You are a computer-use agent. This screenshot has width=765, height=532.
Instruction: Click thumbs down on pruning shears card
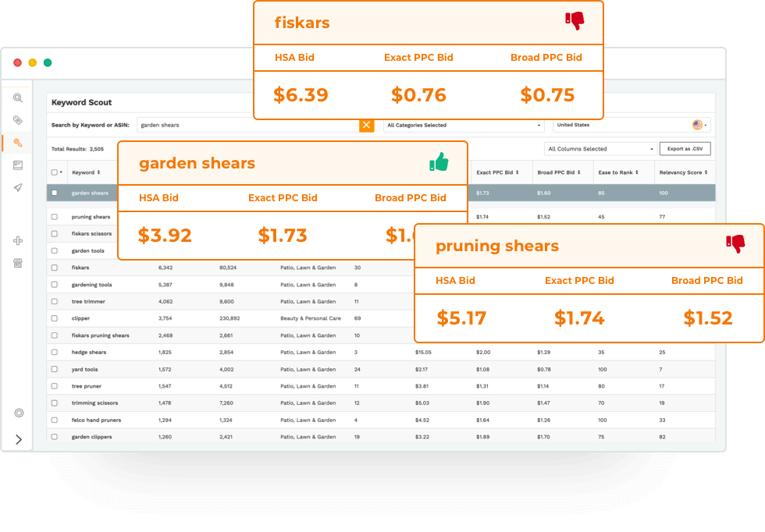(735, 243)
